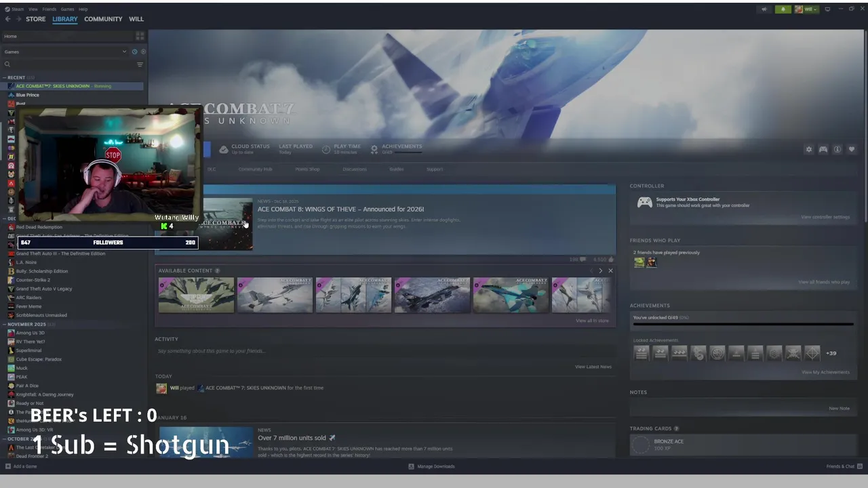Open the Xbox controller support icon
This screenshot has width=868, height=488.
[x=644, y=202]
